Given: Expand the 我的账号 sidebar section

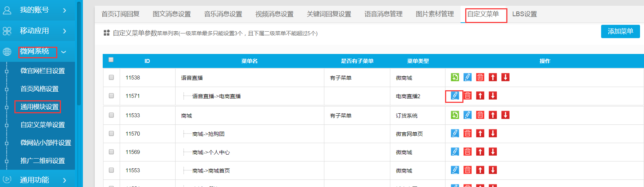Looking at the screenshot, I should pyautogui.click(x=37, y=10).
